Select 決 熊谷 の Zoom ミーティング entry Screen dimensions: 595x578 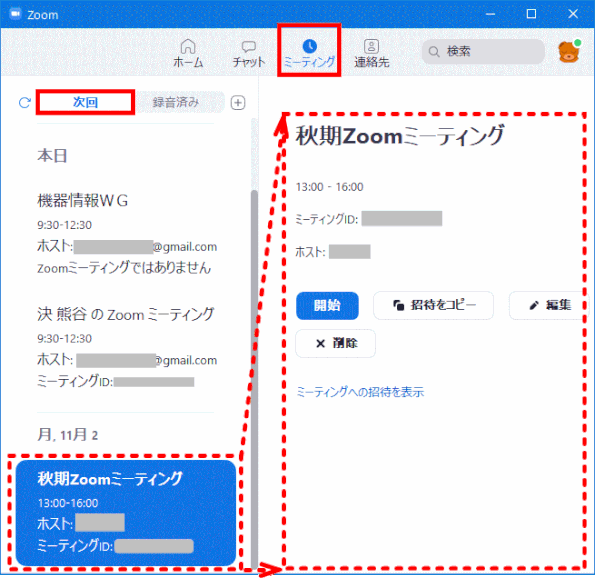127,347
